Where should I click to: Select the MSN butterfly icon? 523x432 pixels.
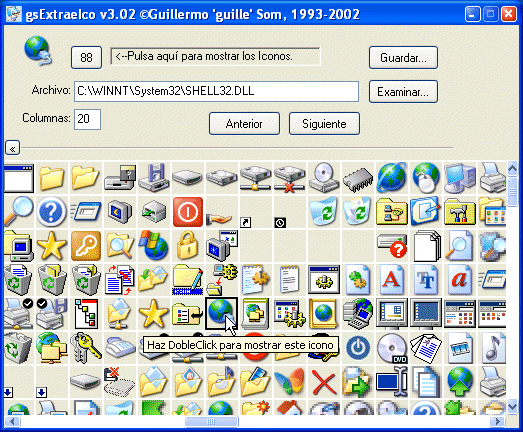290,382
